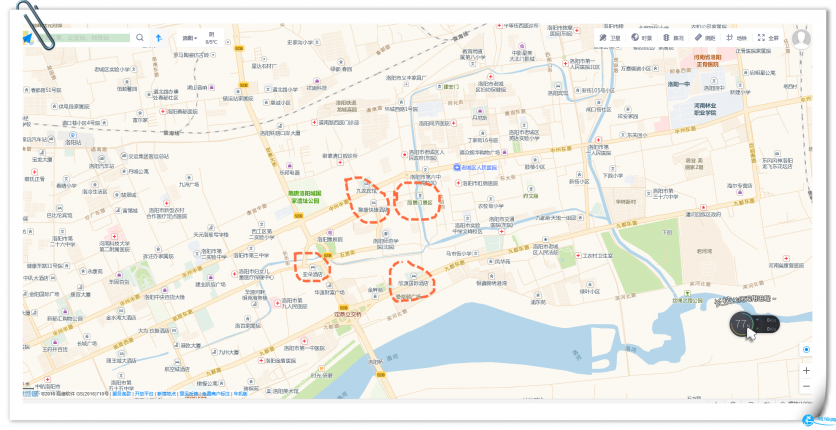
Task: Select the 长城广场 map label
Action: pyautogui.click(x=87, y=344)
